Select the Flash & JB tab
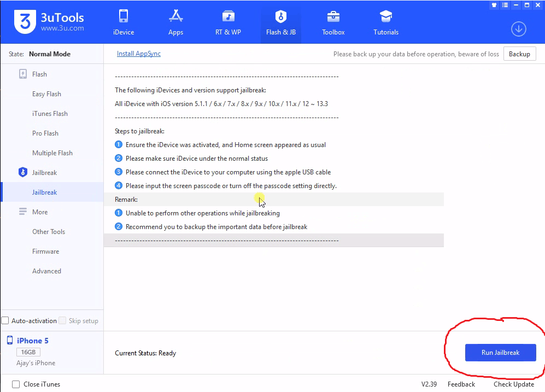This screenshot has height=392, width=545. (x=281, y=22)
